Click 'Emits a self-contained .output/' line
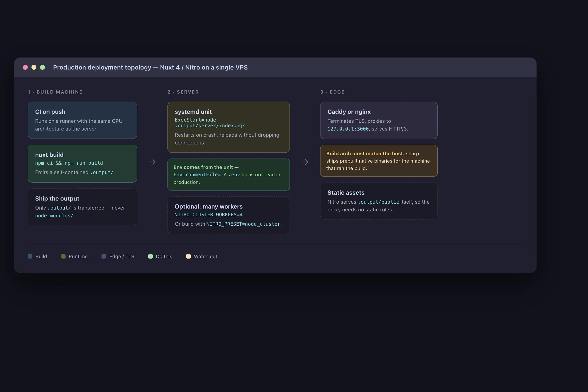The width and height of the screenshot is (588, 392). [74, 172]
